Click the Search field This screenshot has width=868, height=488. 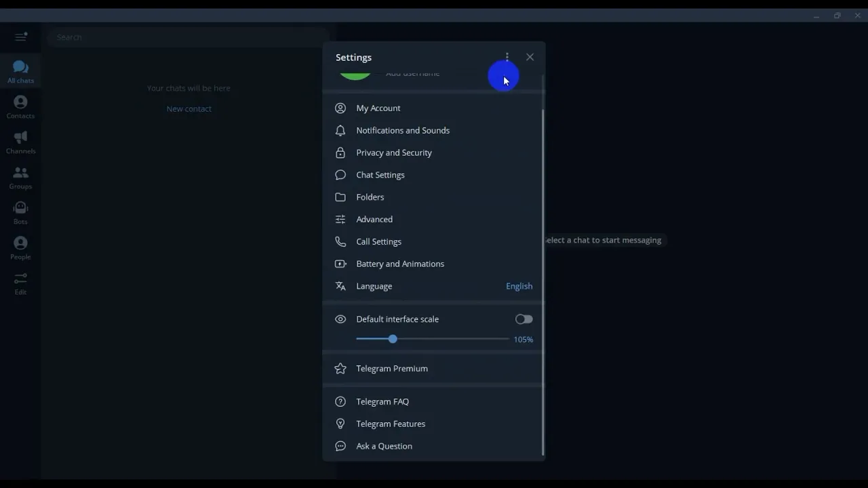[189, 37]
